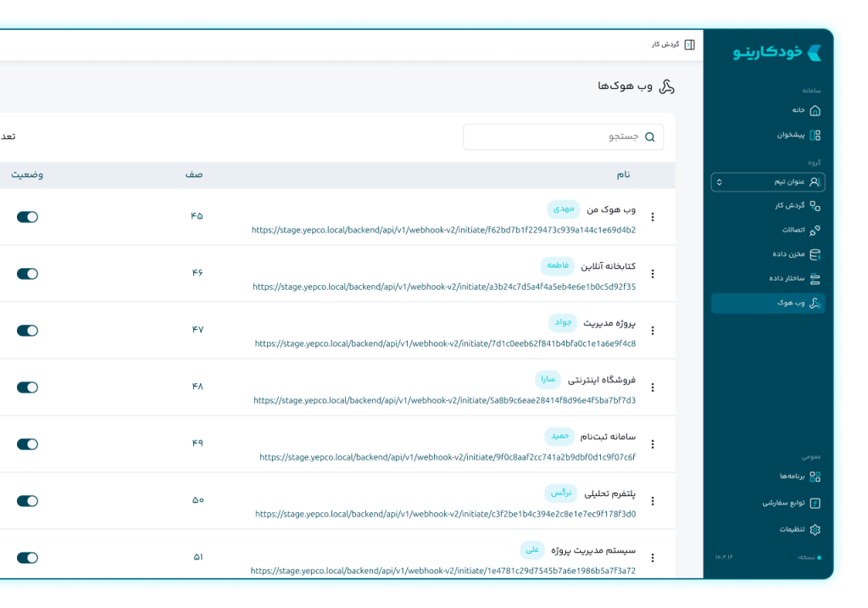Toggle status switch for کتابخانه آنلاین

[27, 274]
